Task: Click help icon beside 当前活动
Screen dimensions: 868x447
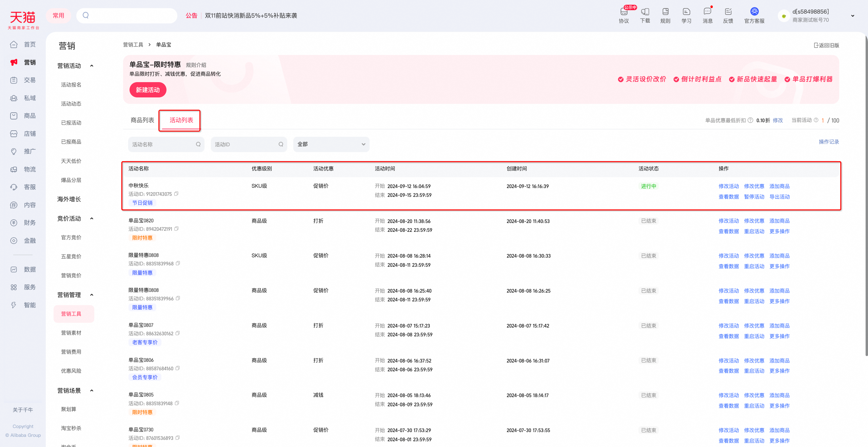Action: click(x=816, y=120)
